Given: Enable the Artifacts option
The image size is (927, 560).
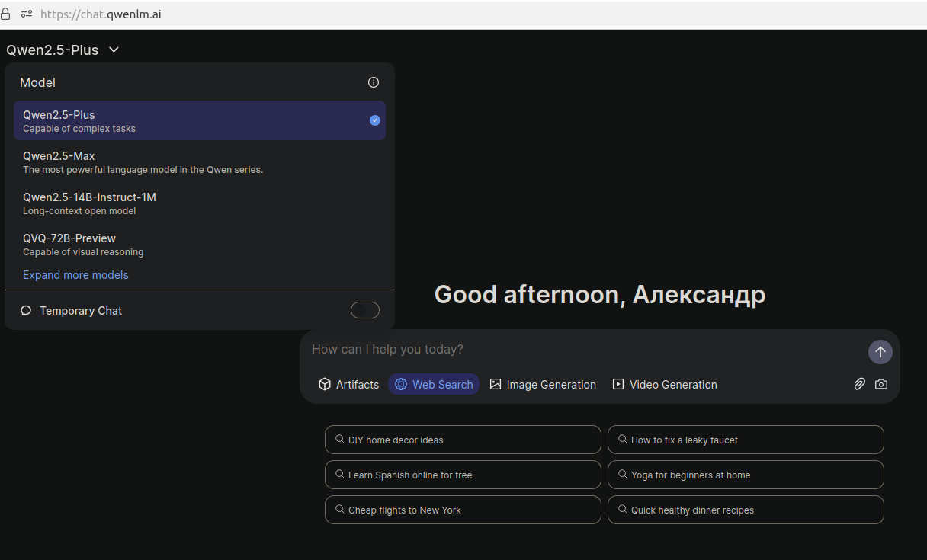Looking at the screenshot, I should coord(348,384).
